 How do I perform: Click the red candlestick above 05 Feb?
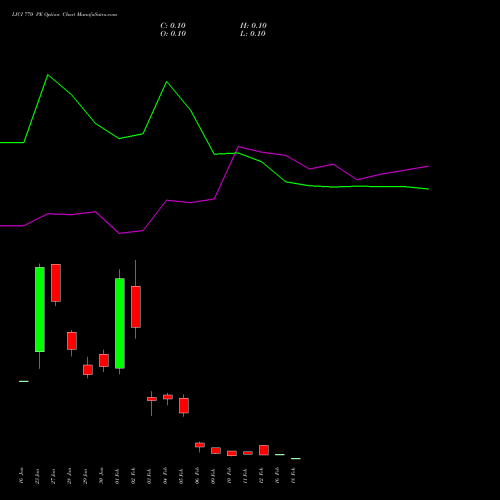(x=184, y=406)
